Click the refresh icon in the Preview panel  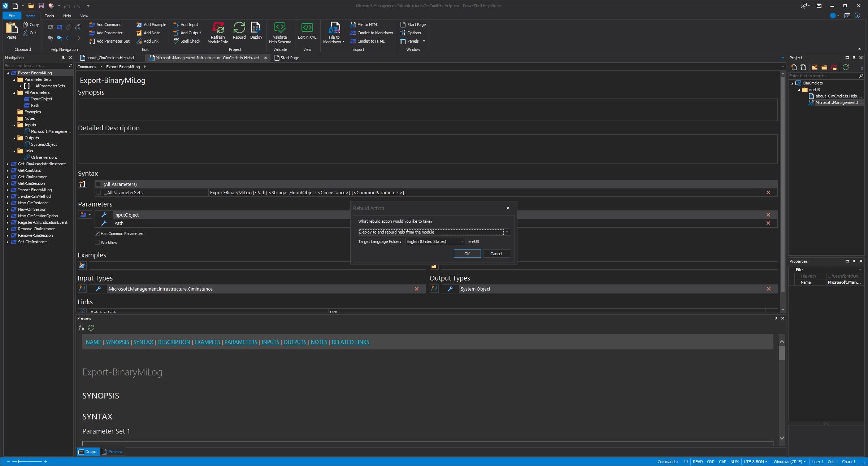coord(91,328)
